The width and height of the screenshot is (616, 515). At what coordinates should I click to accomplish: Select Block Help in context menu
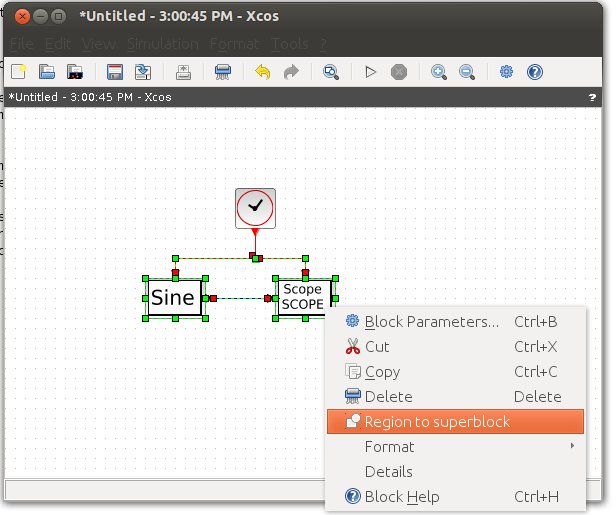pos(401,497)
